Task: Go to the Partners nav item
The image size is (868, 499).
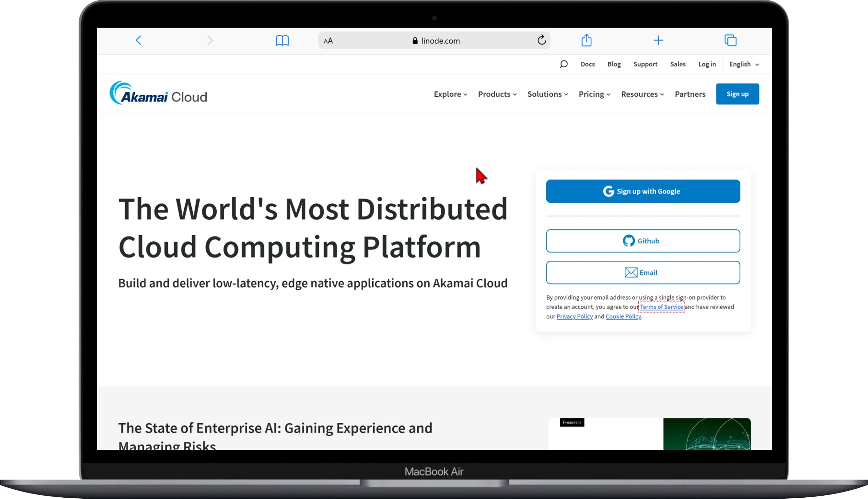Action: point(690,94)
